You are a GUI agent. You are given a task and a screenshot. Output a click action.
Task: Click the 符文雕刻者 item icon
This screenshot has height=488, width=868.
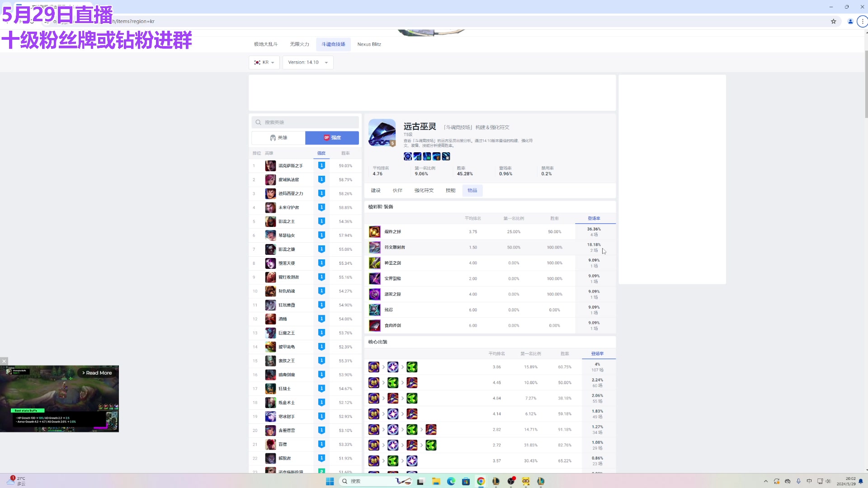(374, 248)
